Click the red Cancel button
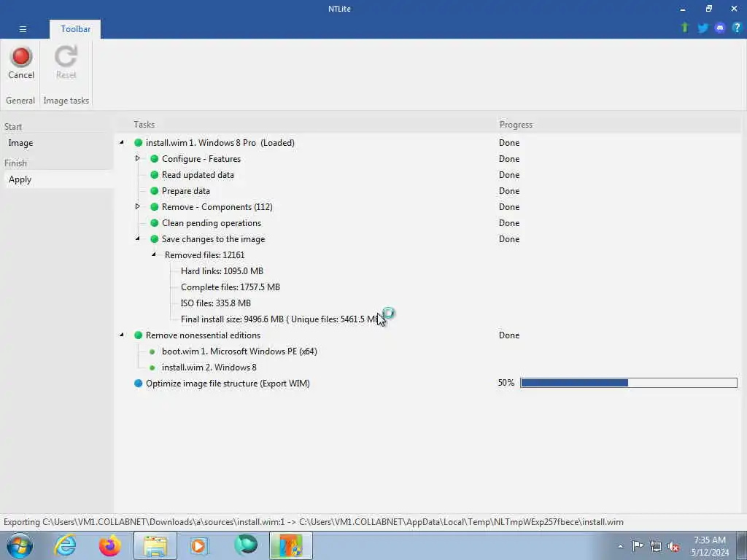This screenshot has height=560, width=747. click(21, 63)
